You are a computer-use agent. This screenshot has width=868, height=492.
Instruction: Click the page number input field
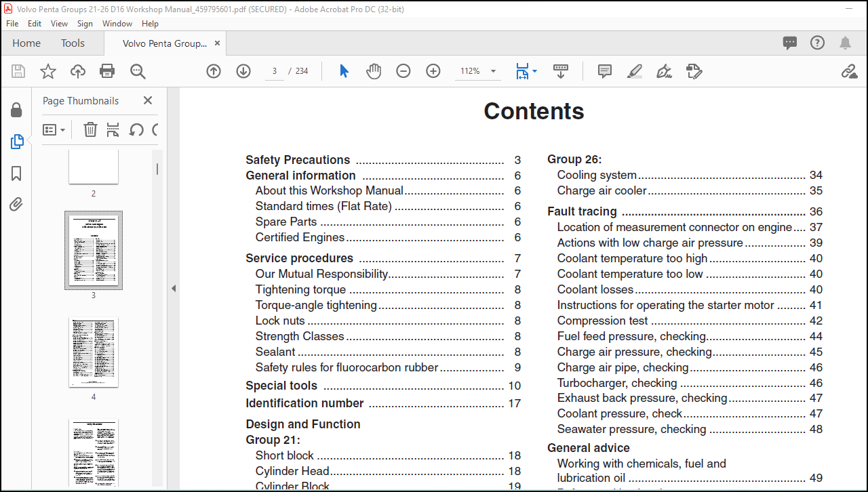(275, 71)
